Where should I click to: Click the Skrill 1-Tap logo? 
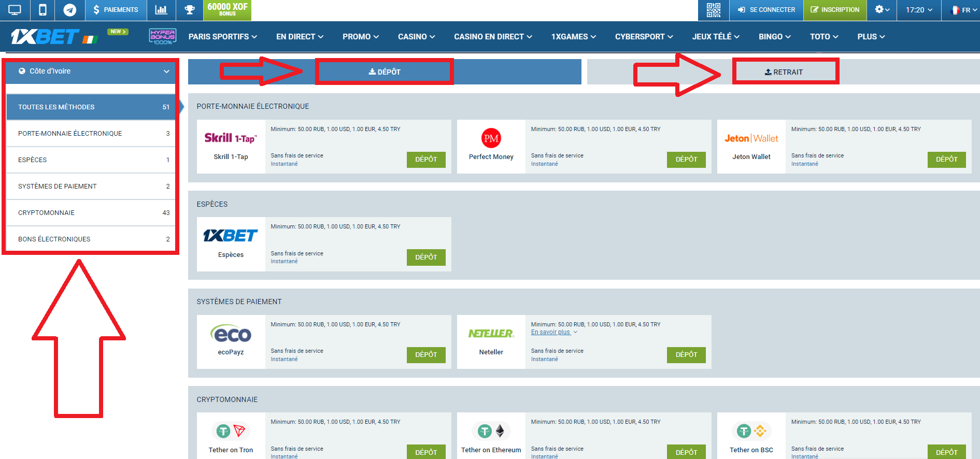tap(231, 138)
